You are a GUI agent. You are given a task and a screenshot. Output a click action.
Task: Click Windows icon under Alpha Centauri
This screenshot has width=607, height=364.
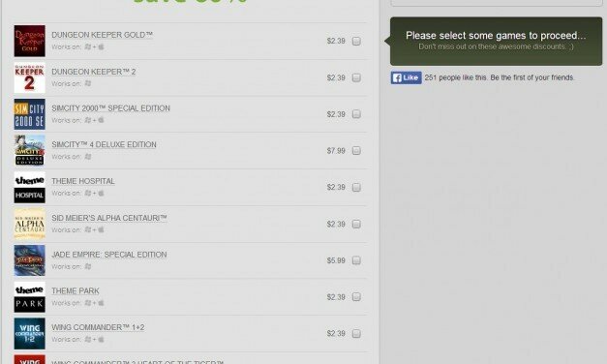[88, 229]
